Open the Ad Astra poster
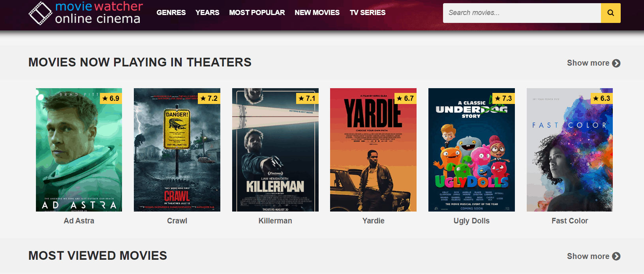644x274 pixels. coord(79,150)
